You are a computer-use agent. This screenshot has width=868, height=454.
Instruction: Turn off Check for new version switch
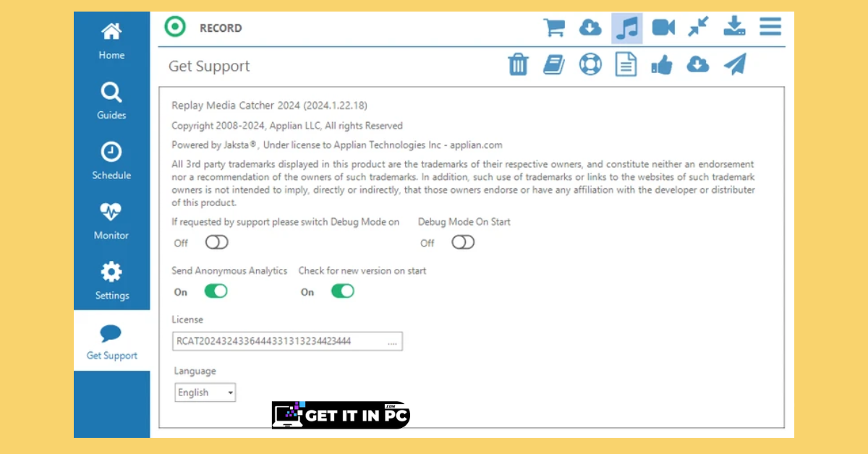[343, 291]
